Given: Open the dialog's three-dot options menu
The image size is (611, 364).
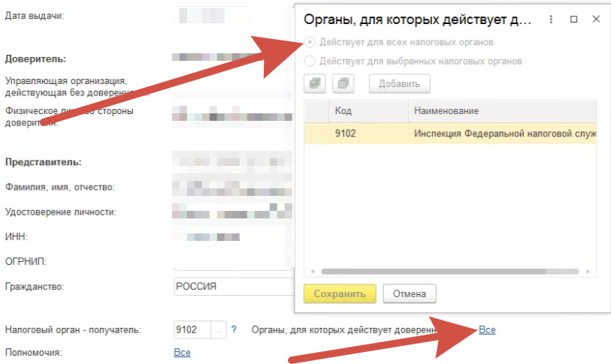Looking at the screenshot, I should (x=552, y=20).
